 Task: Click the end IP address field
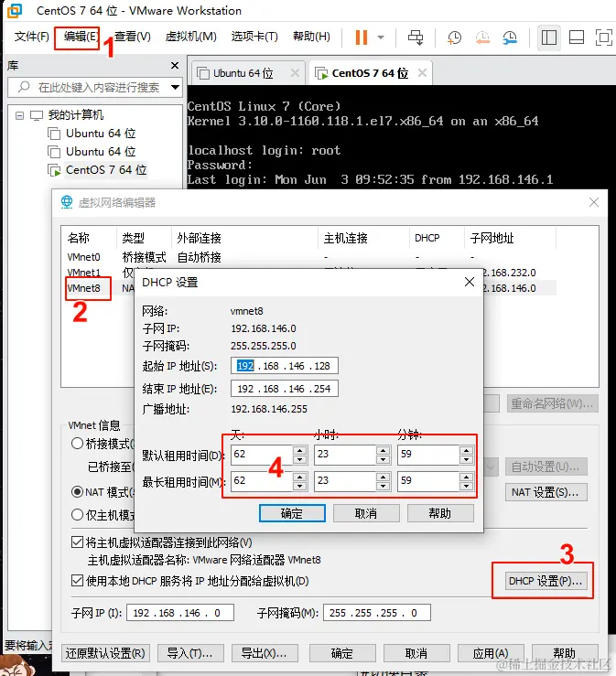click(285, 389)
